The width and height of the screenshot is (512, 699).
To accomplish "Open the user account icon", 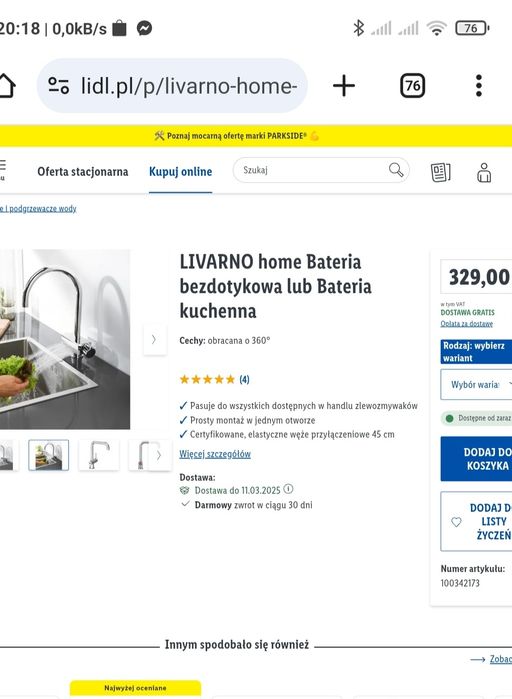I will tap(484, 173).
